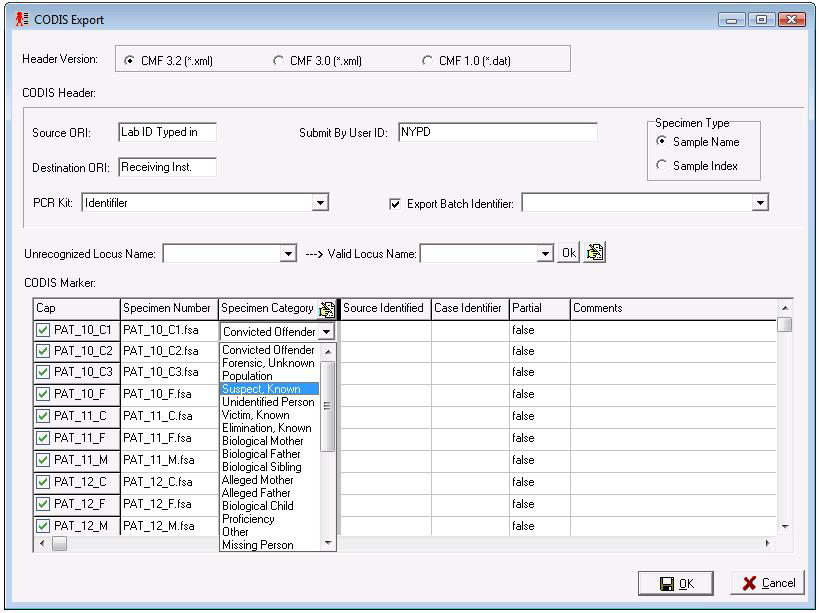This screenshot has width=819, height=613.
Task: Click the table horizontal scroll left arrow
Action: (x=42, y=544)
